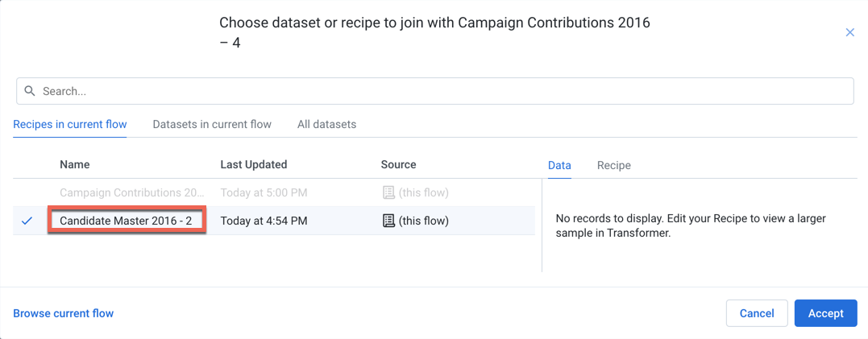Switch to Recipes in current flow tab
This screenshot has height=339, width=868.
click(x=70, y=124)
